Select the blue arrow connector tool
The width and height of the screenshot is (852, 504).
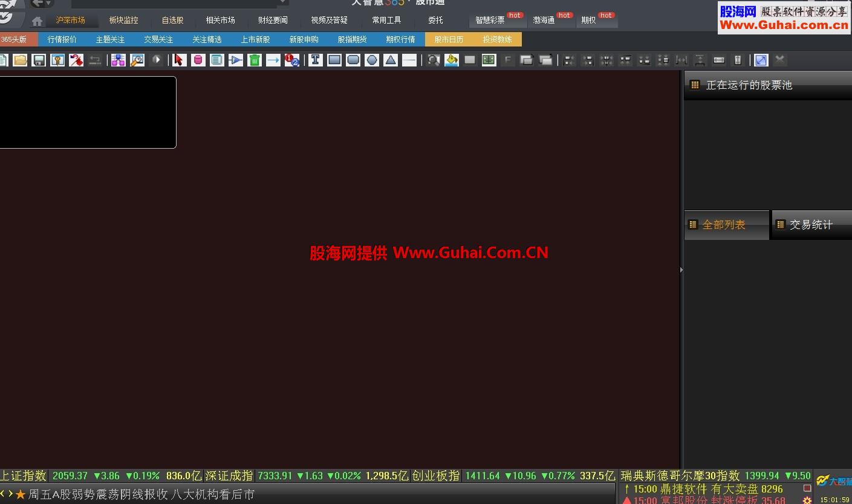pos(273,60)
